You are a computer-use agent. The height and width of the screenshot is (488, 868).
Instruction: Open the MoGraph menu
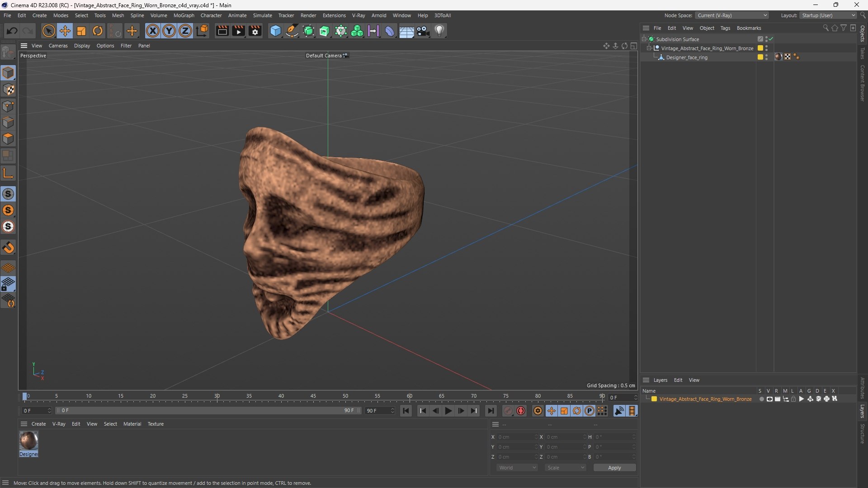[184, 15]
